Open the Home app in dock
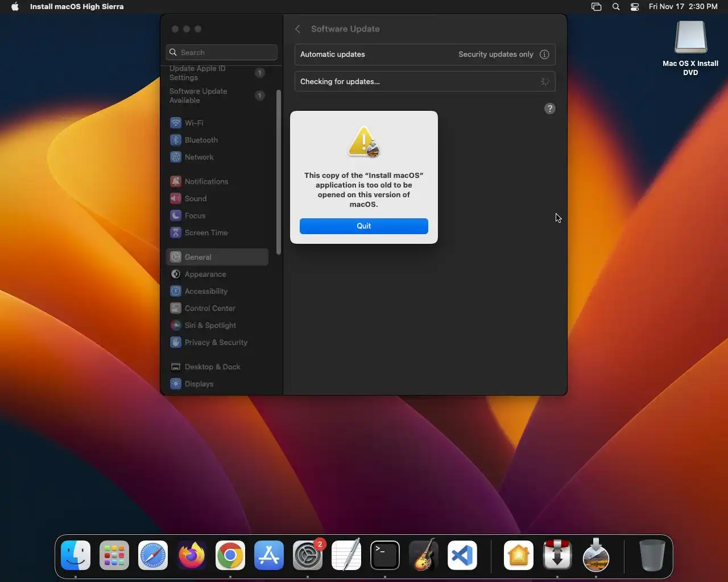 point(519,555)
